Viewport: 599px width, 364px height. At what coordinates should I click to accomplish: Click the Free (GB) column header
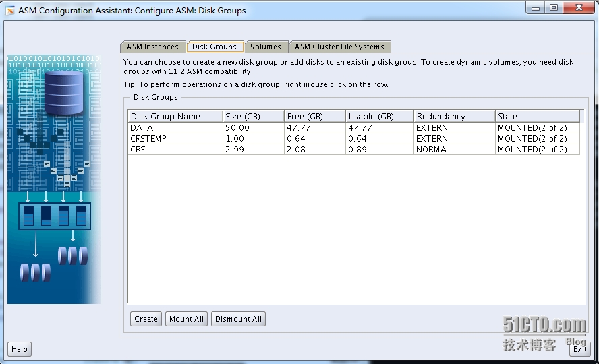(x=315, y=116)
